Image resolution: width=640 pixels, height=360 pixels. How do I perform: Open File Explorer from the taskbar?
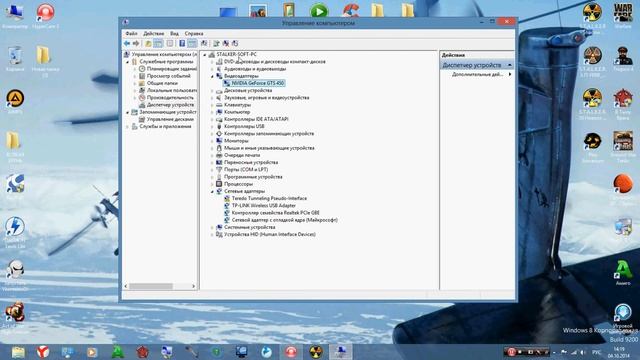pyautogui.click(x=18, y=351)
